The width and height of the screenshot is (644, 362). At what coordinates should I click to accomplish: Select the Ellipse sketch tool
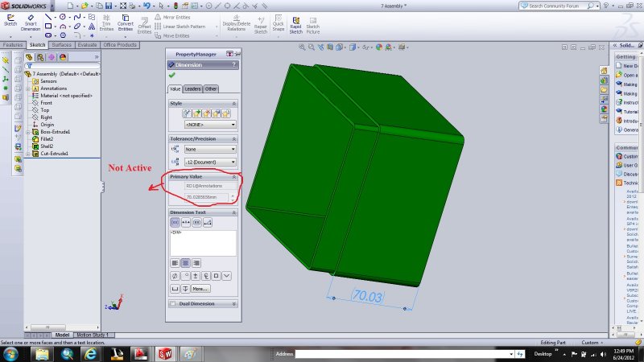(x=76, y=27)
